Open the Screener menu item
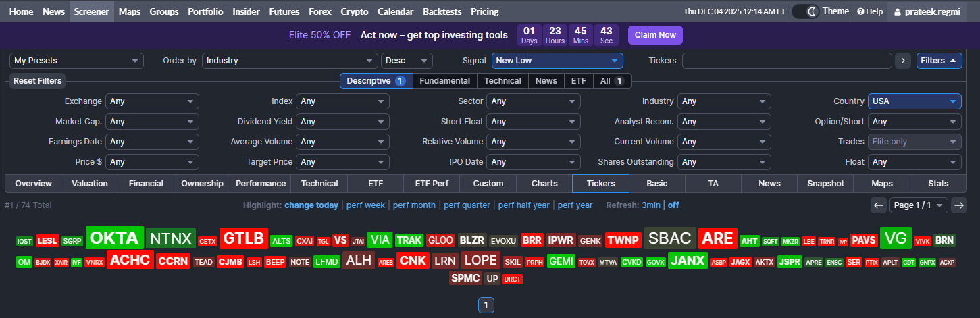This screenshot has height=318, width=980. click(x=91, y=11)
